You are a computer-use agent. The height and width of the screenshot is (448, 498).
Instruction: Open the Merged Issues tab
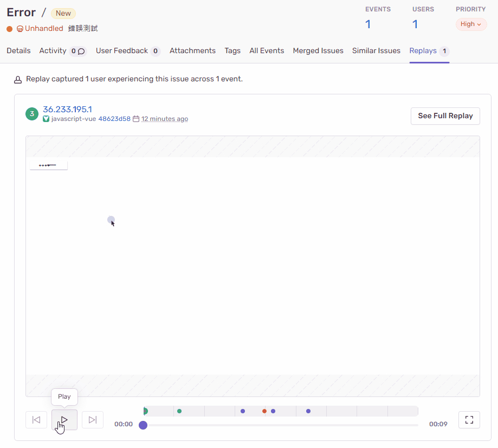[318, 50]
